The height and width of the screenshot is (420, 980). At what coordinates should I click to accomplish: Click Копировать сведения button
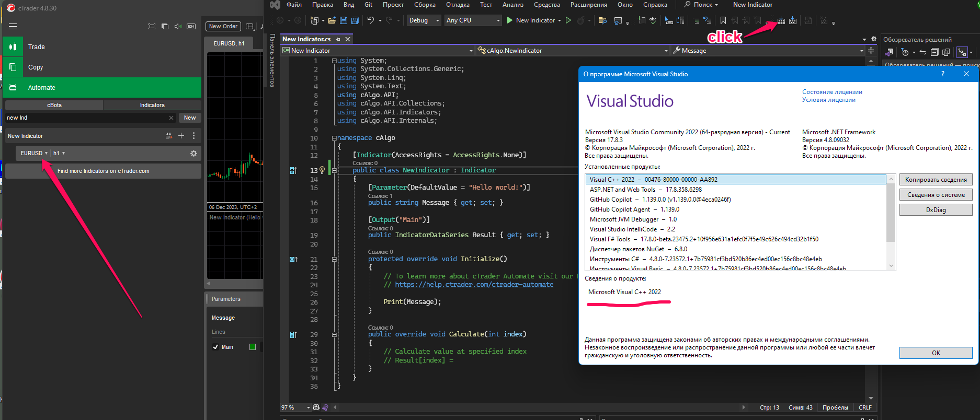(x=936, y=180)
